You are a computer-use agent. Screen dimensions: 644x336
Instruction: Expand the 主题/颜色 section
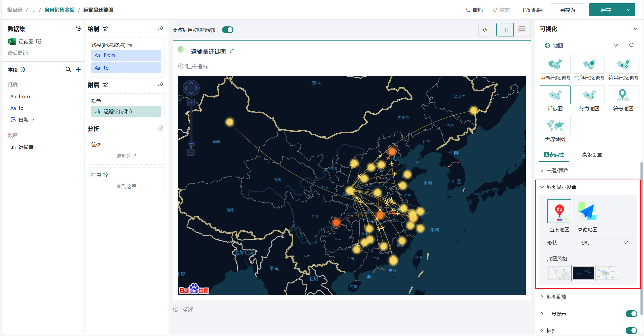(557, 170)
